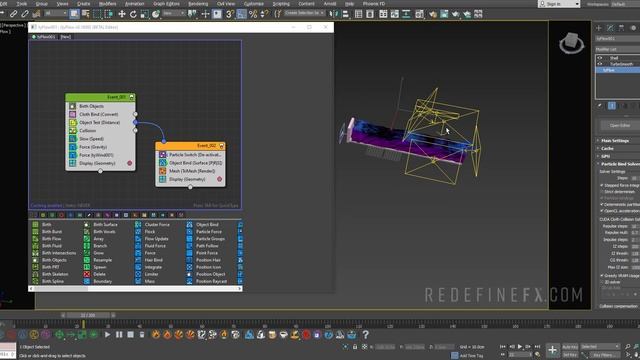Viewport: 640px width, 360px height.
Task: Toggle Strict determinism checkbox
Action: click(x=602, y=191)
